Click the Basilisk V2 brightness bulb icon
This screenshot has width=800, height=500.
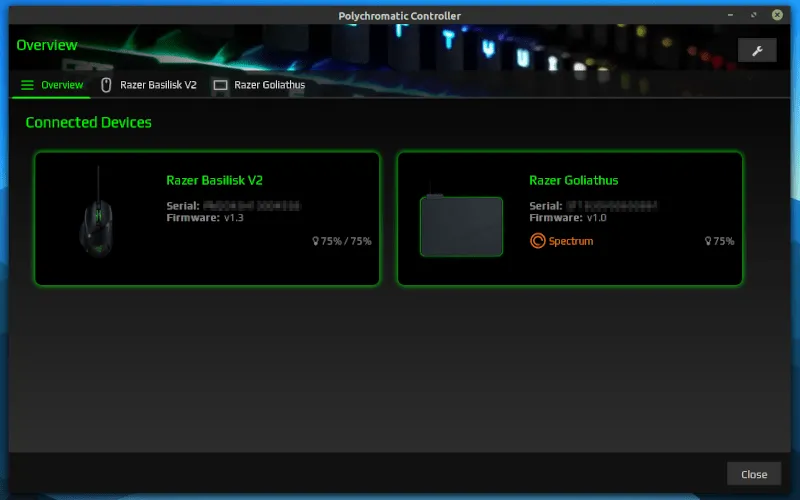316,241
